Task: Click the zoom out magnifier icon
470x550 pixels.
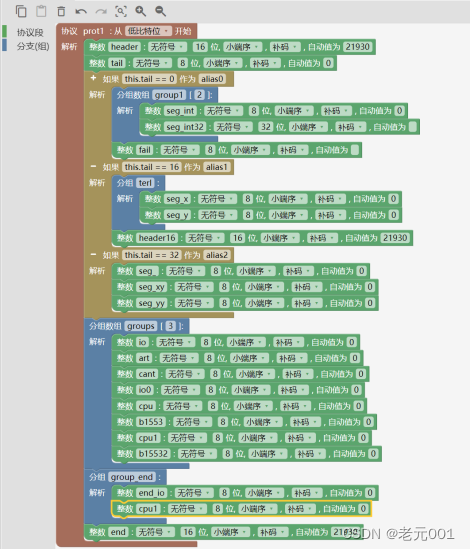Action: pos(161,11)
